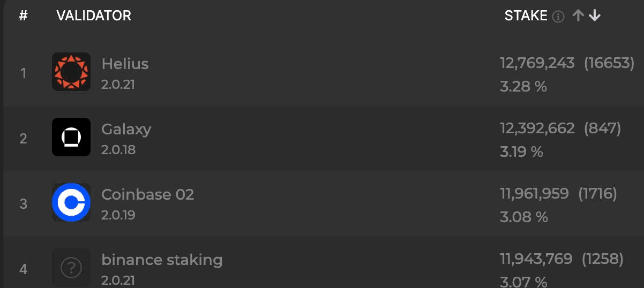Click binance staking placeholder question icon
This screenshot has height=288, width=644.
[71, 268]
